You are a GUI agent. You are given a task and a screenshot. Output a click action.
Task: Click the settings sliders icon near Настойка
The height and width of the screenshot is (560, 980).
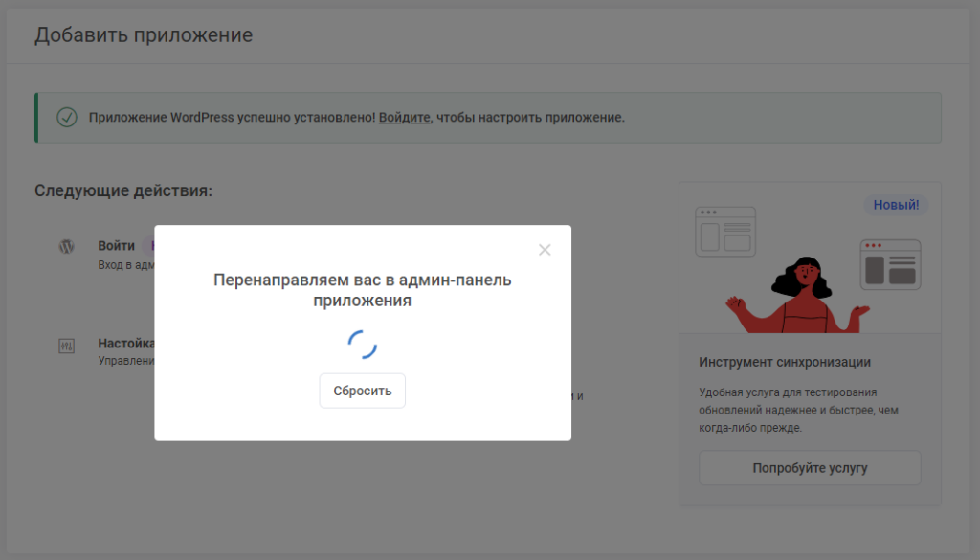click(65, 347)
